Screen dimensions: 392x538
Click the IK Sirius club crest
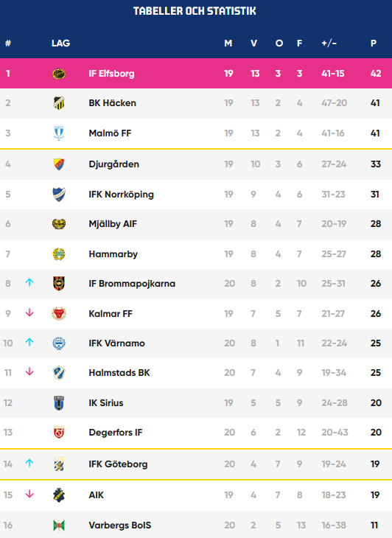coord(59,403)
